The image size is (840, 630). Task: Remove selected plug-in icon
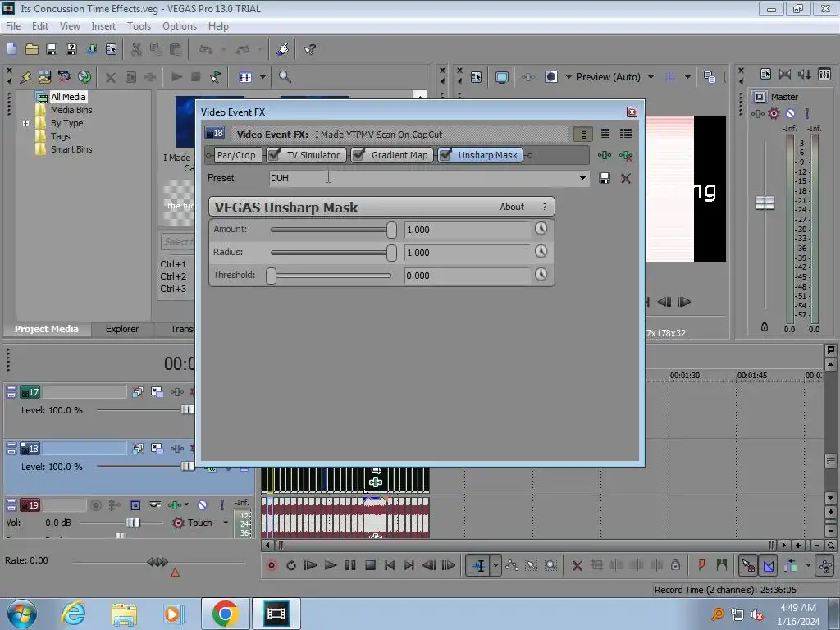[x=626, y=155]
